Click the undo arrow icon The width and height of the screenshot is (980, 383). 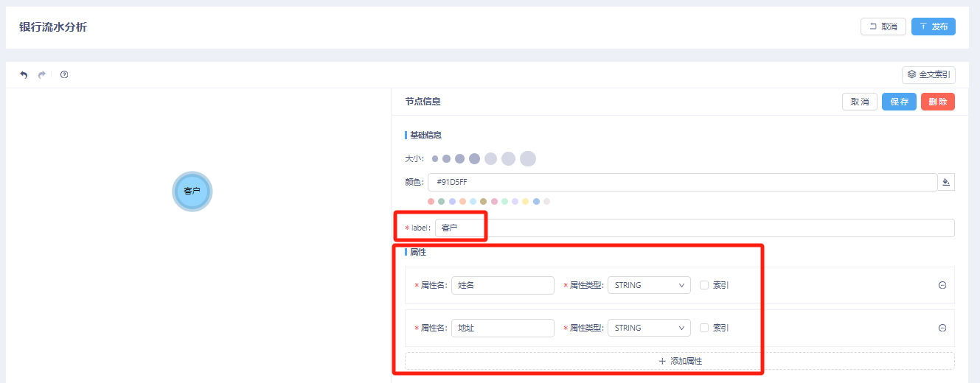tap(24, 74)
